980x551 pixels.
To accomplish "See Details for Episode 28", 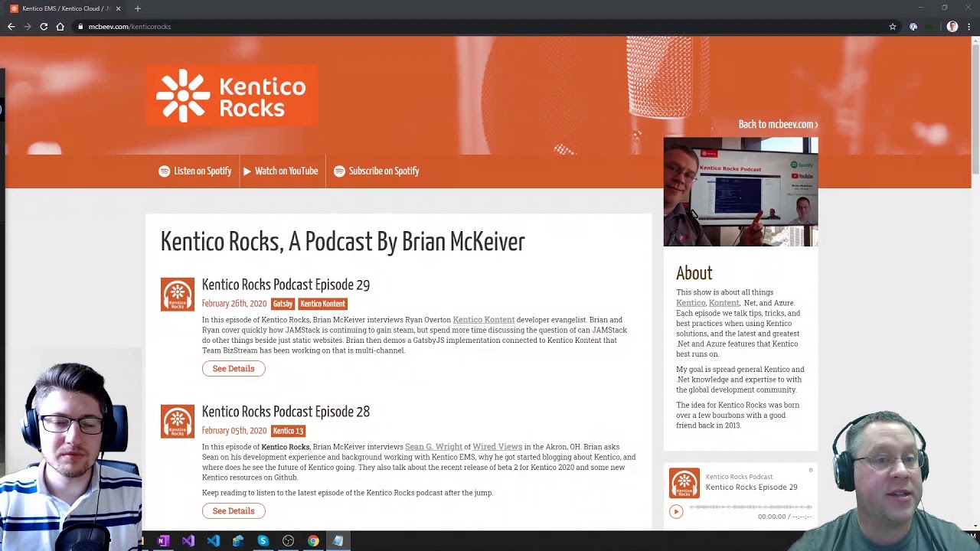I will 234,511.
